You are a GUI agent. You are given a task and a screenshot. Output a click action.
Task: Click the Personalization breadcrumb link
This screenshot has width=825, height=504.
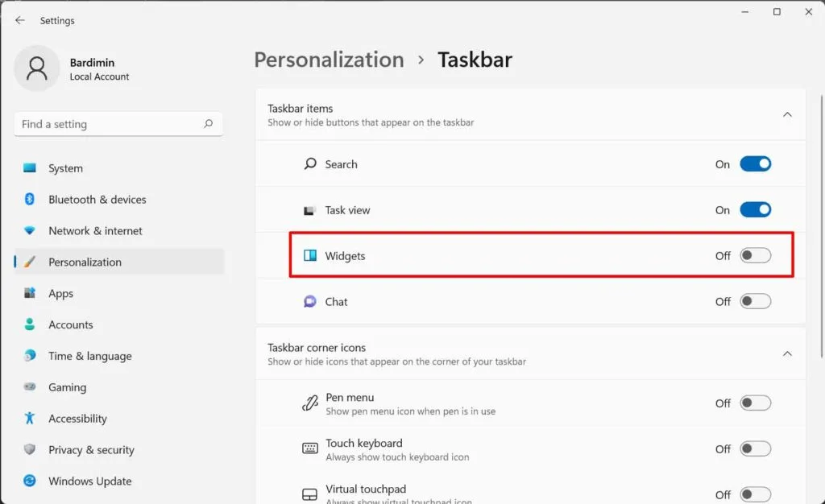coord(330,60)
